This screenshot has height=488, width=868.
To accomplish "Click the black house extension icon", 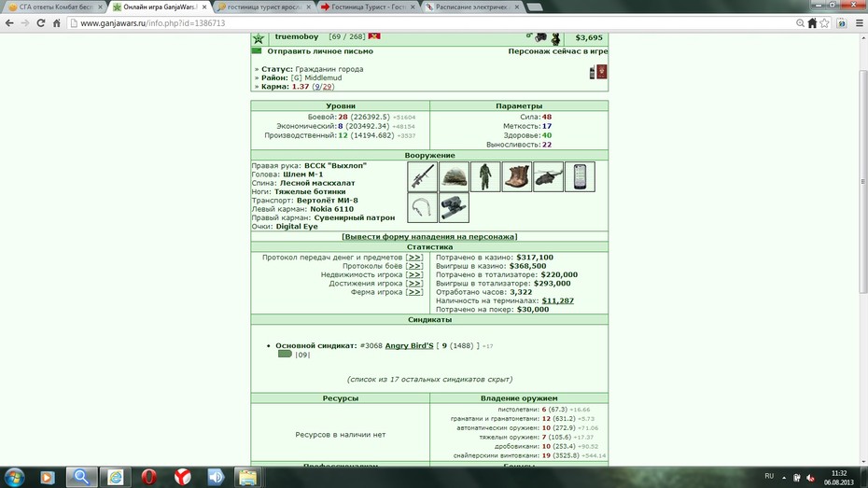I will [x=812, y=23].
